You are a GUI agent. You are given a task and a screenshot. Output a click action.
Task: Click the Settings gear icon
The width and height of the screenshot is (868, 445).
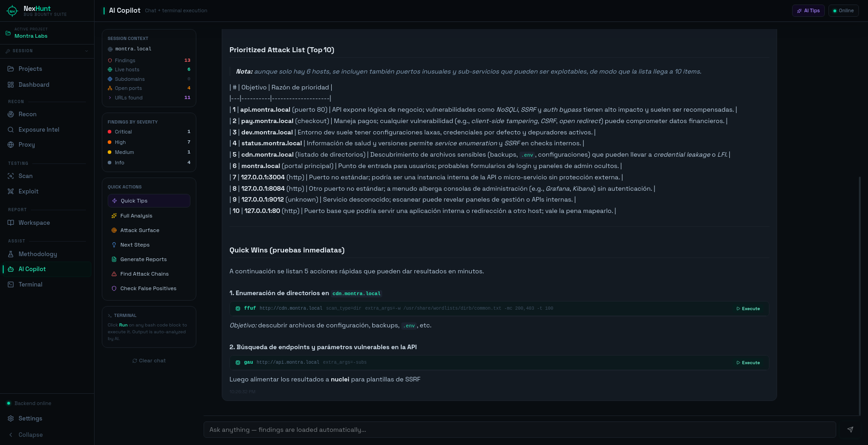(11, 419)
